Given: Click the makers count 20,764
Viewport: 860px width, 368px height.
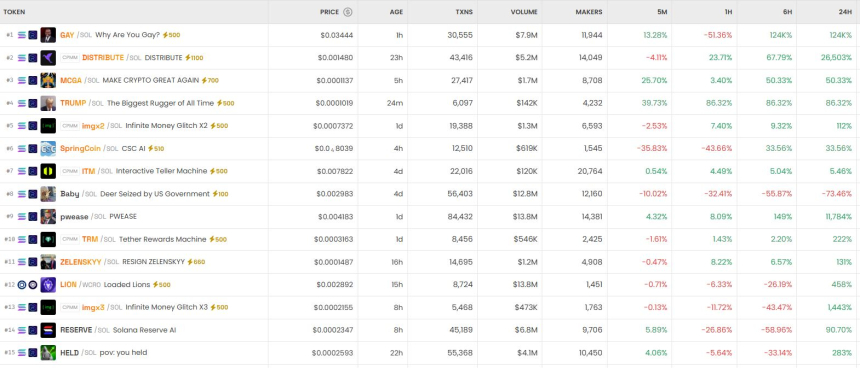Looking at the screenshot, I should (x=590, y=171).
